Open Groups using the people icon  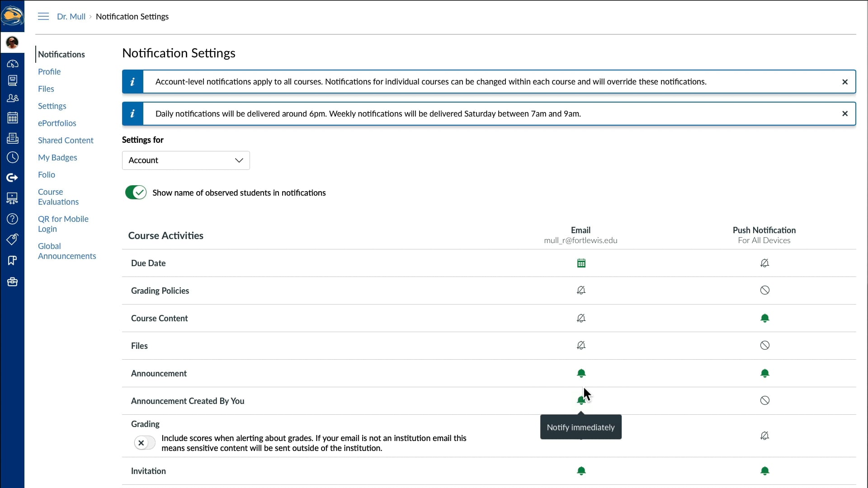[12, 98]
